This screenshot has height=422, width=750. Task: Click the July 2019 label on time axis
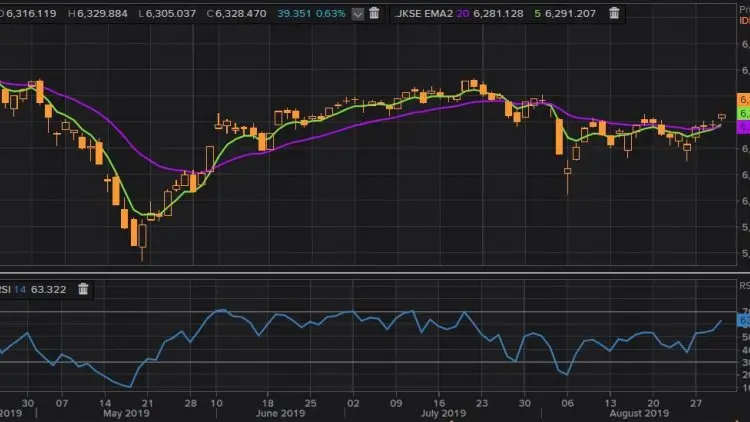pyautogui.click(x=443, y=413)
